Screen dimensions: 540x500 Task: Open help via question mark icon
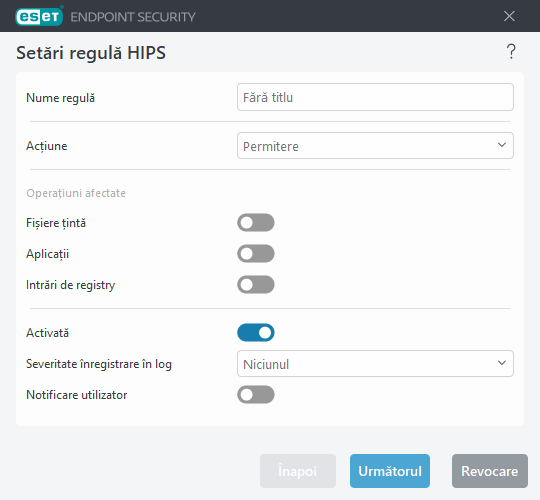[511, 52]
